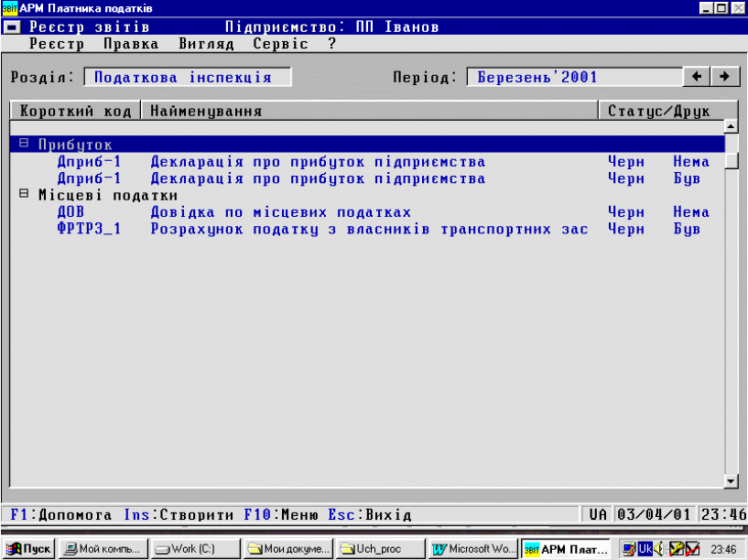Click the Uk keyboard language tray icon

click(x=645, y=549)
